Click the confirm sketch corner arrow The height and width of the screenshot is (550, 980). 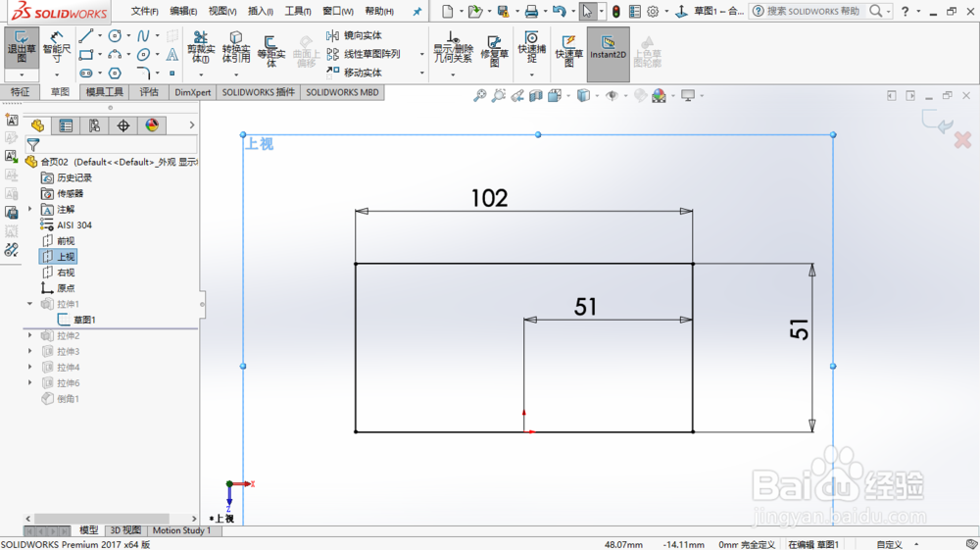tap(938, 122)
